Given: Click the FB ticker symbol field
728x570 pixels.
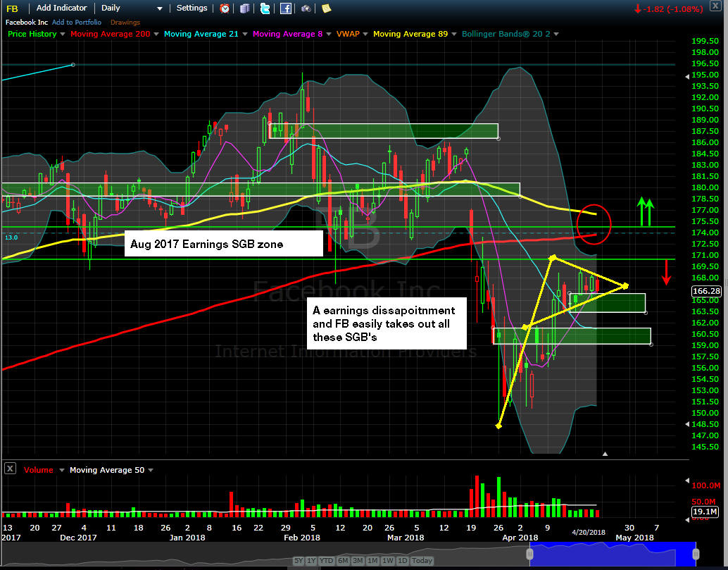Looking at the screenshot, I should click(x=13, y=8).
